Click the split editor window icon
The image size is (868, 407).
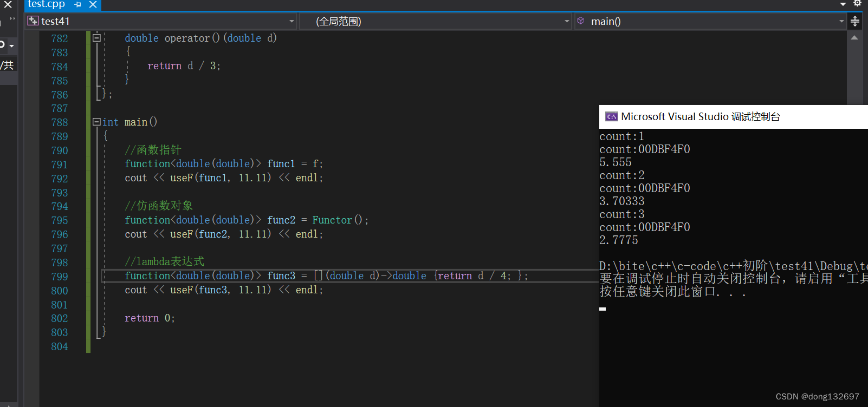coord(855,21)
